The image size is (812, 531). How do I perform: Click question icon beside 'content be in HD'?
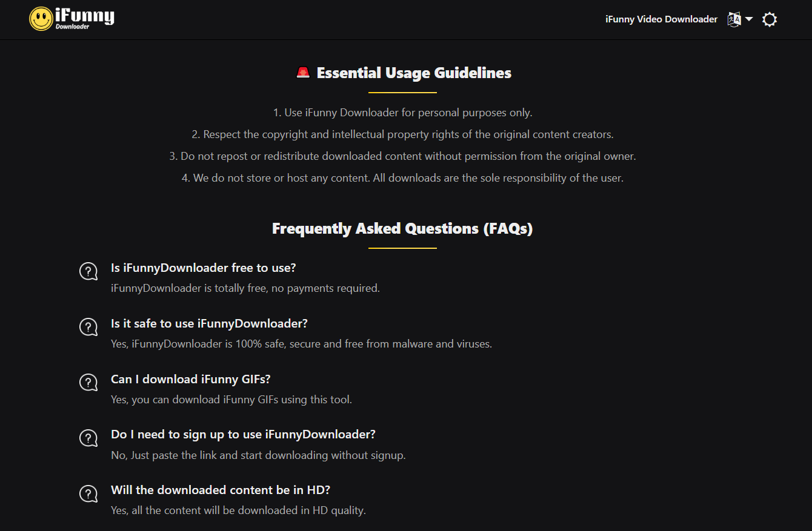click(88, 493)
